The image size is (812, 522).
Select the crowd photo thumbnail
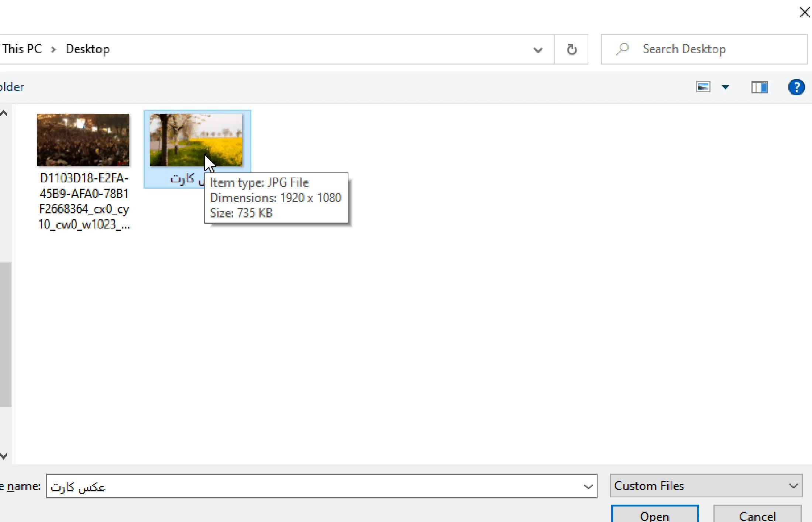(x=83, y=140)
